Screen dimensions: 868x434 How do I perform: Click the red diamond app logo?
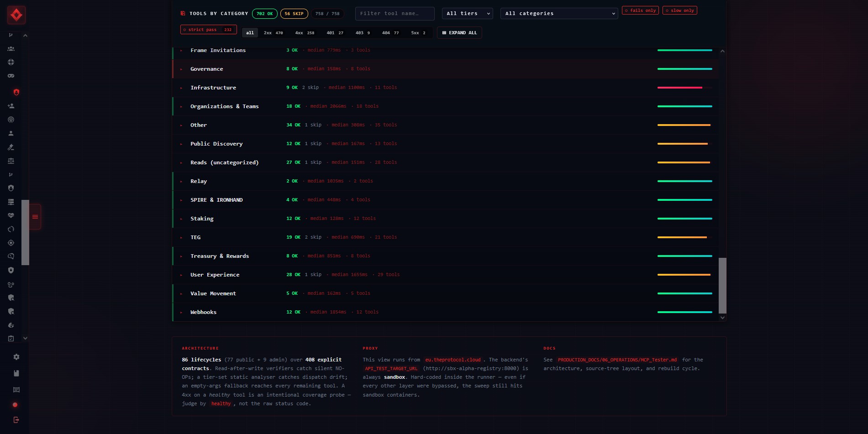pos(16,15)
